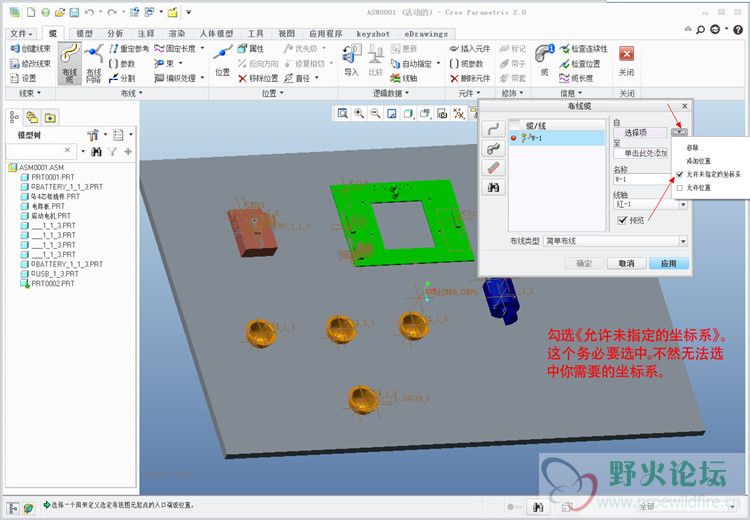This screenshot has height=520, width=750.
Task: Click Check Location (检查位置)
Action: tap(580, 63)
